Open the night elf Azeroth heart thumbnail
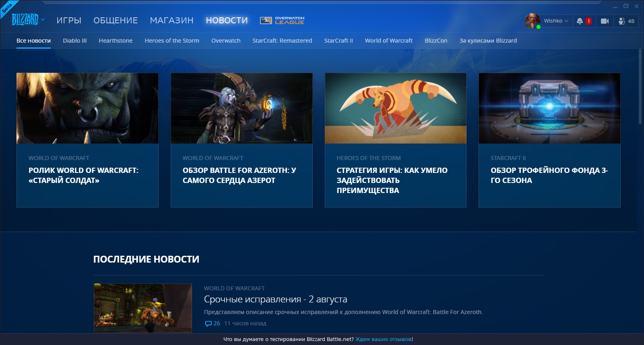 coord(242,108)
